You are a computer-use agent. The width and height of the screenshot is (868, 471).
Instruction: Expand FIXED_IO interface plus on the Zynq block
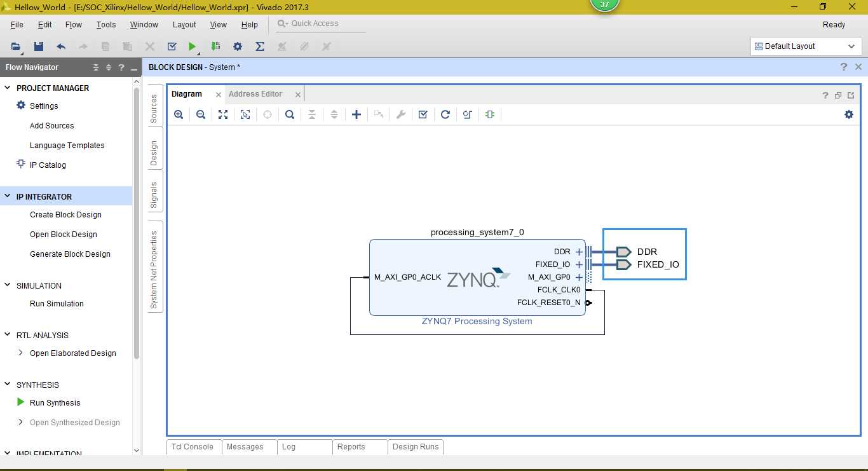coord(579,264)
